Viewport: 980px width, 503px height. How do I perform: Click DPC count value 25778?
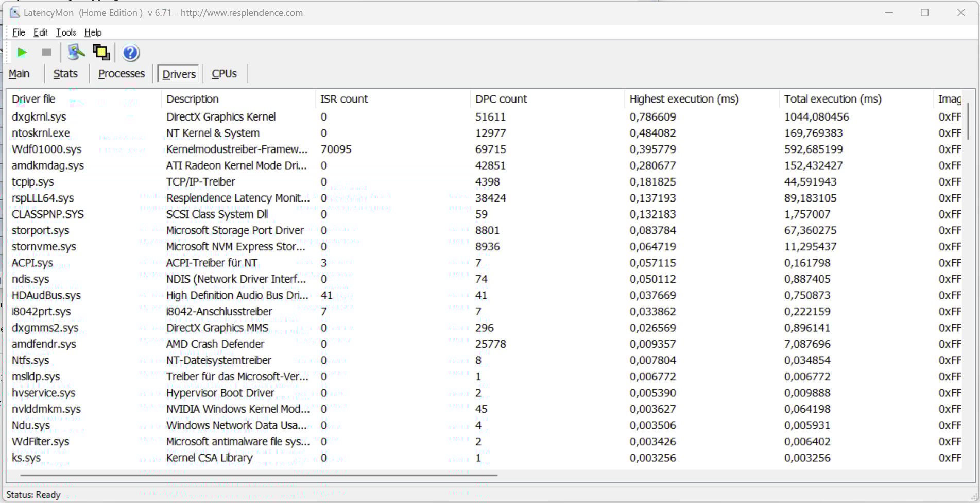coord(490,344)
